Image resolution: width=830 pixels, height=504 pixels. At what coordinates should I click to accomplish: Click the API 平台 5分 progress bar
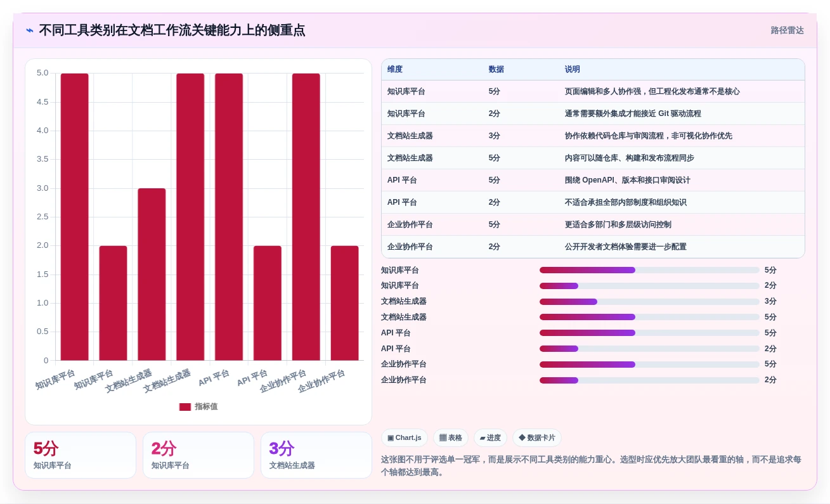(649, 333)
